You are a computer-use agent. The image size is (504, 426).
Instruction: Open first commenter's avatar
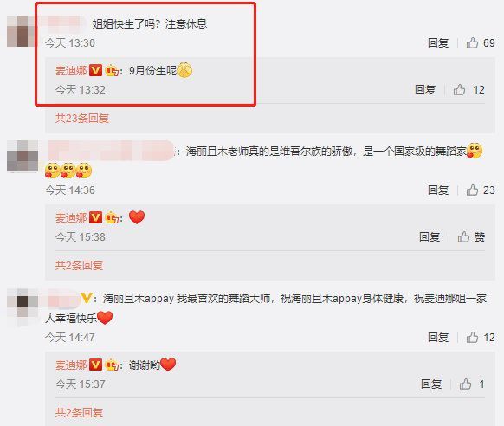point(23,31)
